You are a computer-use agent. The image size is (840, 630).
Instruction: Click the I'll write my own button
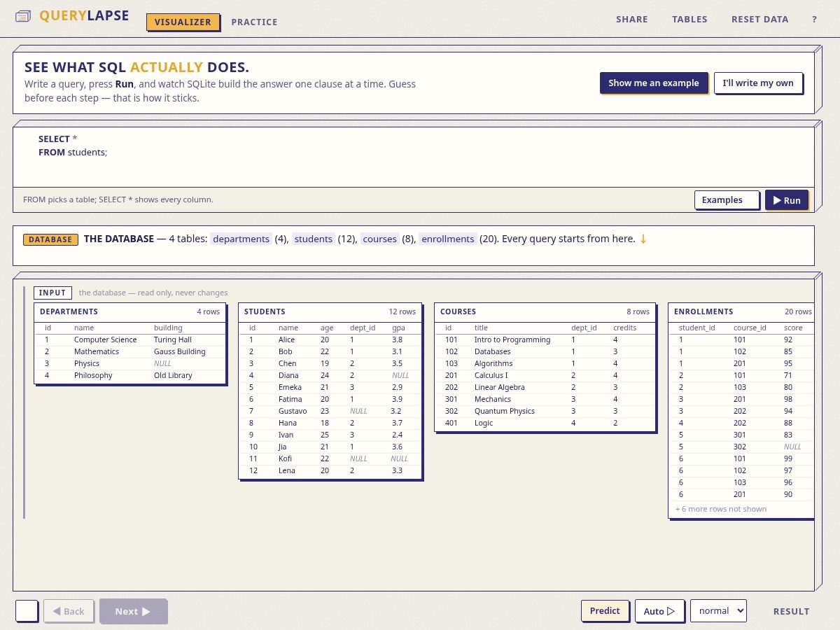click(x=758, y=83)
